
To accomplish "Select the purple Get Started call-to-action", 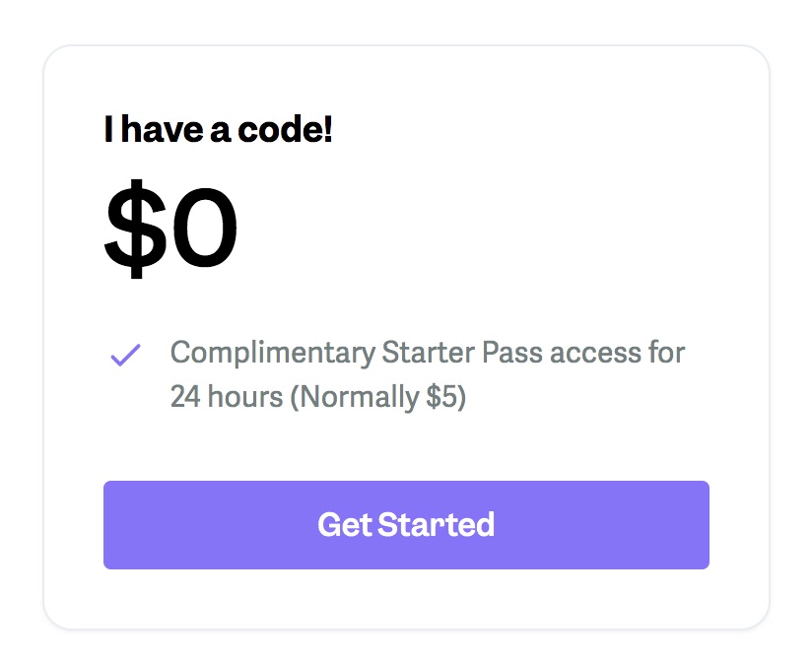I will pos(406,525).
